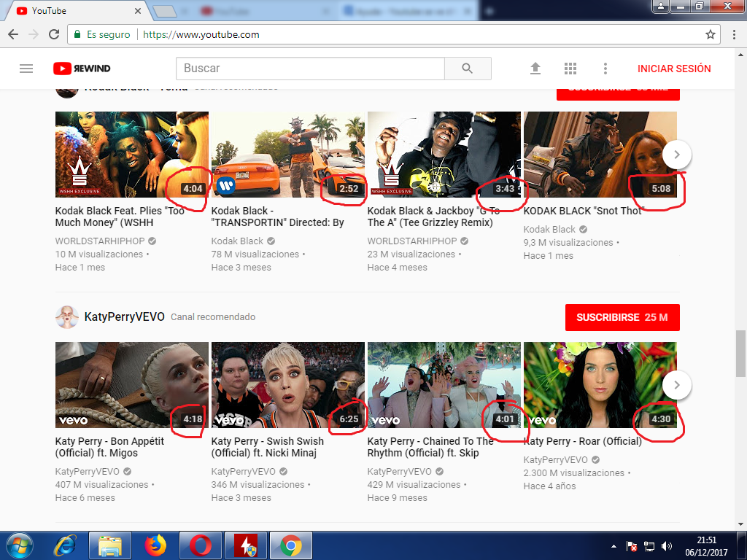
Task: Open the "G To The A" remix thumbnail
Action: coord(444,155)
